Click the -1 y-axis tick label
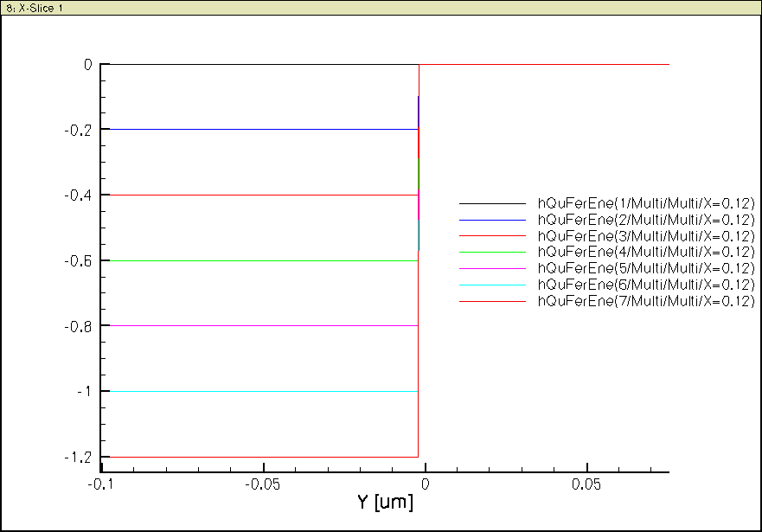The width and height of the screenshot is (762, 532). [84, 392]
